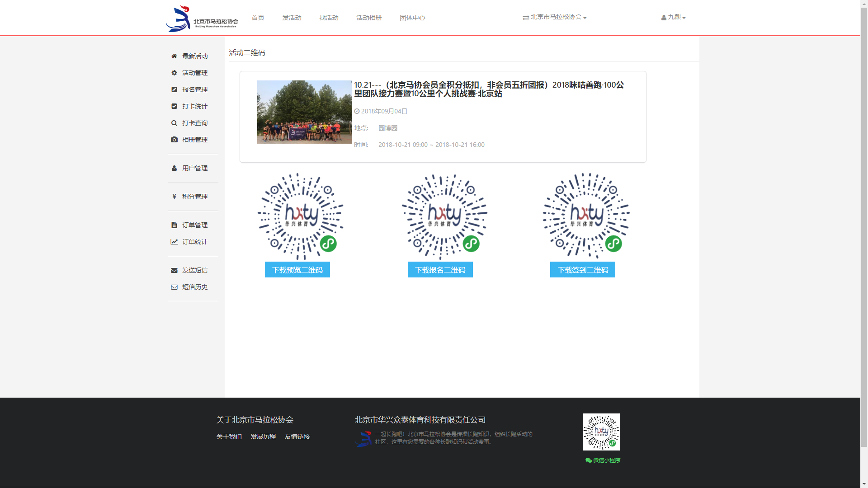This screenshot has height=488, width=868.
Task: Click the 园博园 location text
Action: point(388,128)
